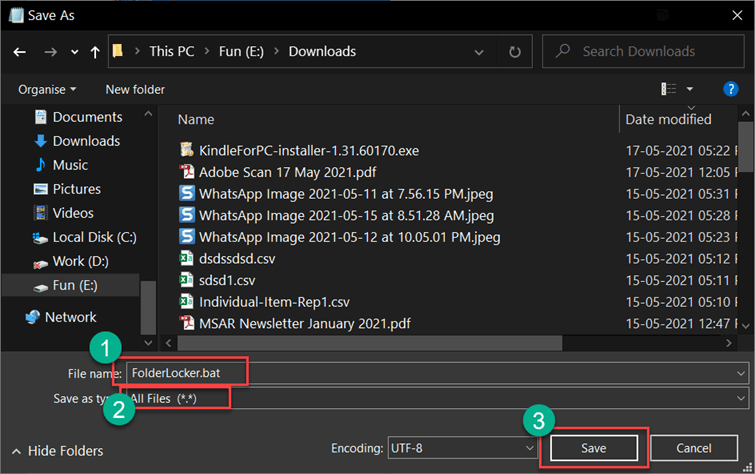This screenshot has width=755, height=474.
Task: Open the Organise dropdown menu
Action: [47, 89]
